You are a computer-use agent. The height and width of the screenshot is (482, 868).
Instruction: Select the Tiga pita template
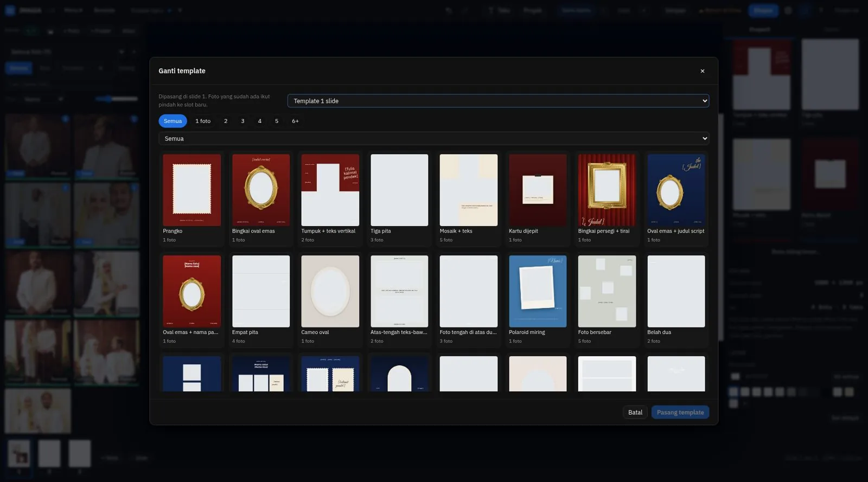click(399, 198)
